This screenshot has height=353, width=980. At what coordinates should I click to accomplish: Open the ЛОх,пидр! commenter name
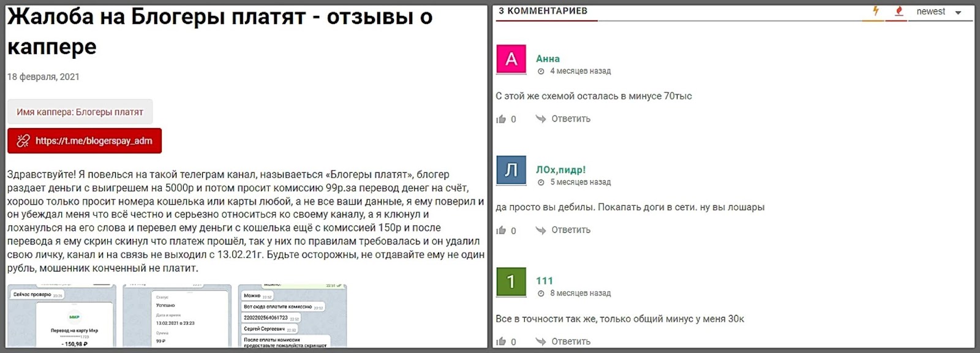pos(560,170)
